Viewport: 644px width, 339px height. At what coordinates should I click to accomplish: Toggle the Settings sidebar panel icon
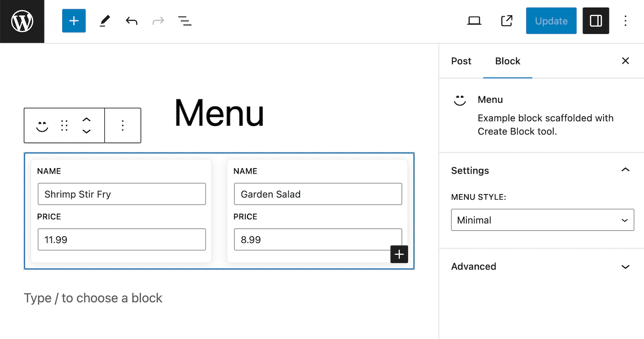[596, 21]
